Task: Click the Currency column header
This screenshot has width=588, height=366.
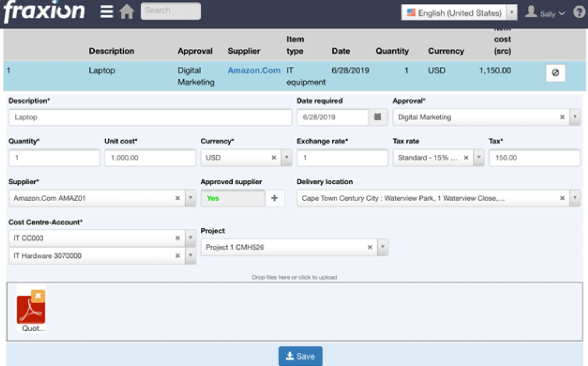Action: click(x=446, y=51)
